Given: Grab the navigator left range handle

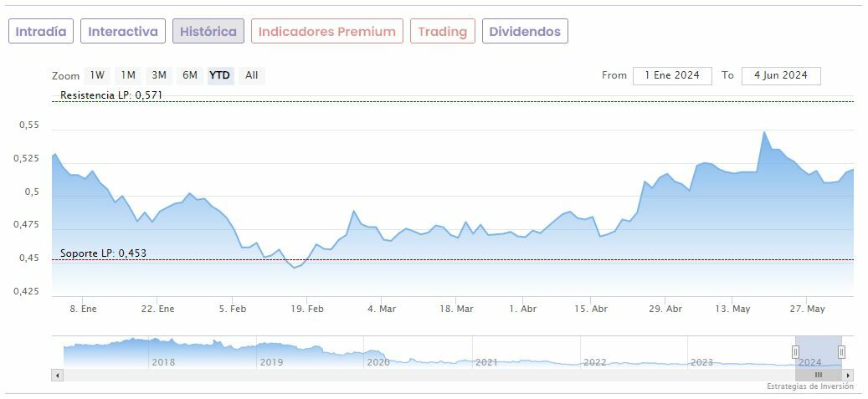Looking at the screenshot, I should 795,352.
